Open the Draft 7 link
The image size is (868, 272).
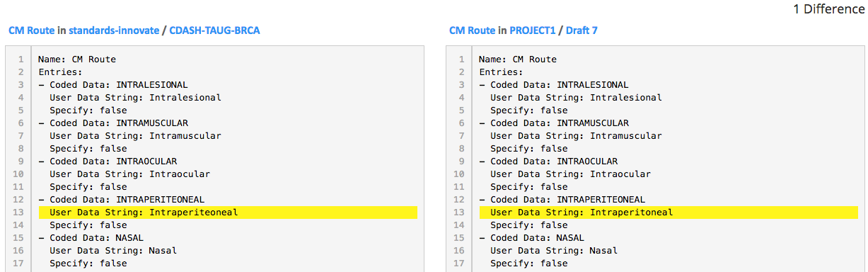tap(582, 30)
